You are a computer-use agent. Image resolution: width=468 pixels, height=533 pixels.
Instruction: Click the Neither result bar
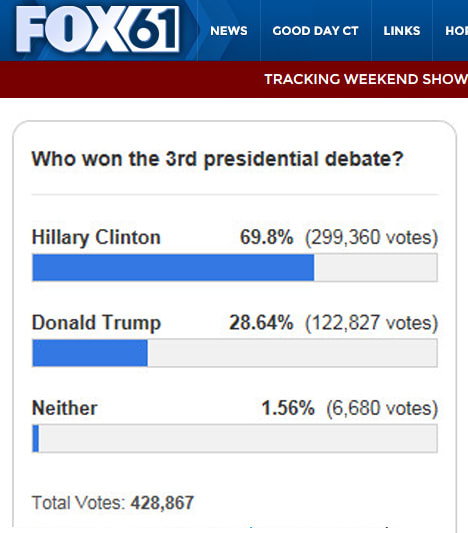235,439
